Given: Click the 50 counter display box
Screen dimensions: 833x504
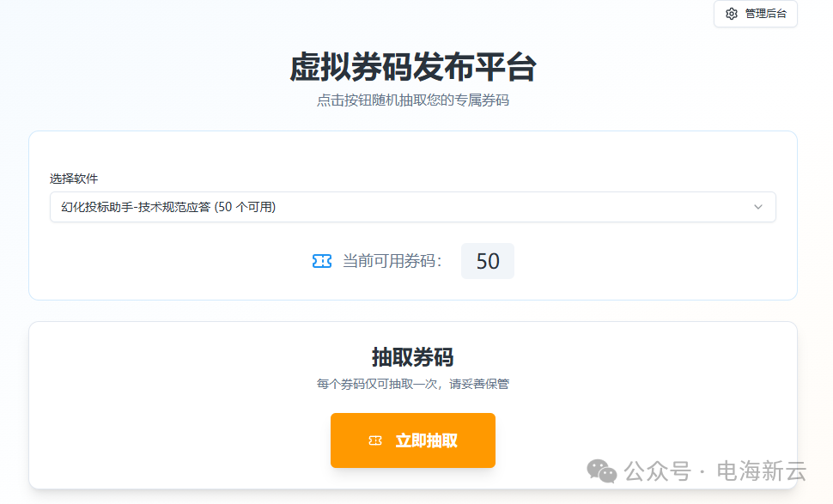Looking at the screenshot, I should tap(487, 260).
